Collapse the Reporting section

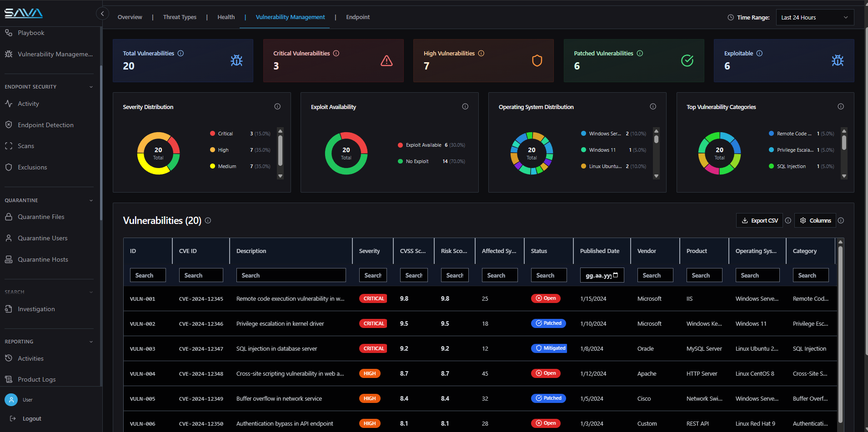[91, 342]
